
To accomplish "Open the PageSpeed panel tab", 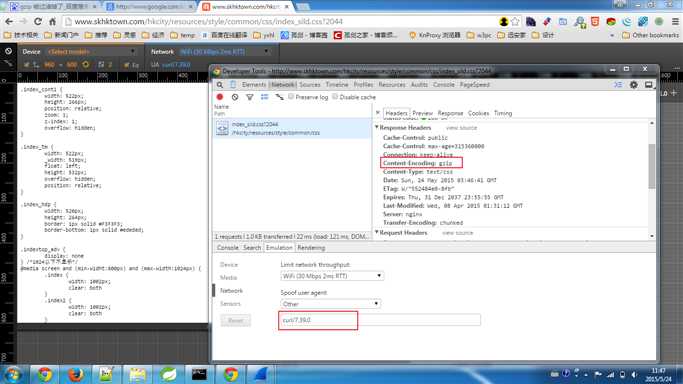I will (x=475, y=85).
